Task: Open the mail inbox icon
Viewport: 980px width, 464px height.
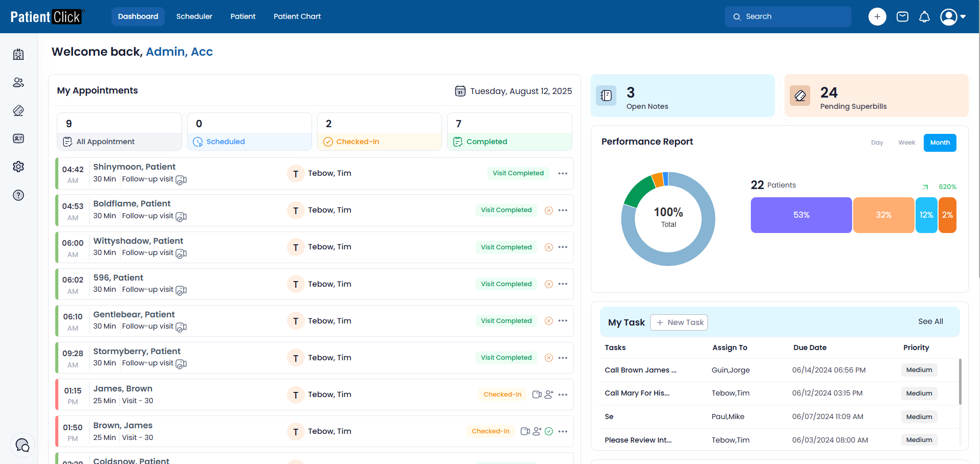Action: coord(902,17)
